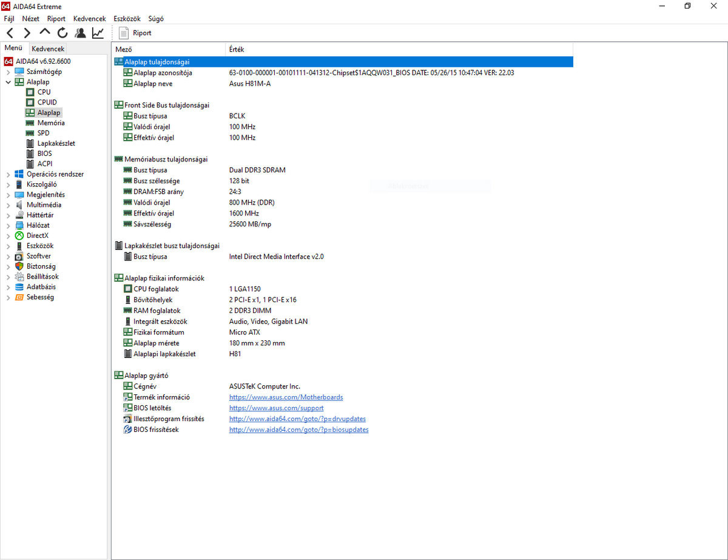Open the Kedvencek menu in menu bar
Image resolution: width=728 pixels, height=560 pixels.
90,19
